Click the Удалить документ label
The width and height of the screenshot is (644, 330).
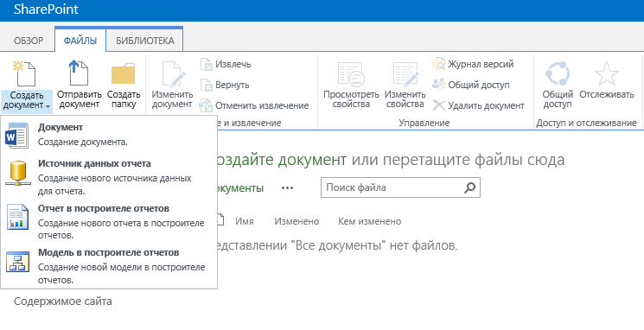(x=486, y=105)
